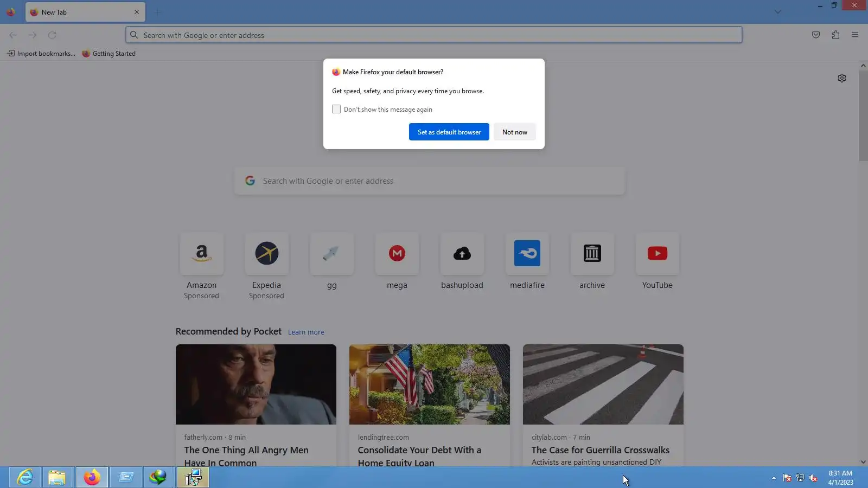Click the Save to Pocket toolbar icon
868x488 pixels.
(816, 35)
